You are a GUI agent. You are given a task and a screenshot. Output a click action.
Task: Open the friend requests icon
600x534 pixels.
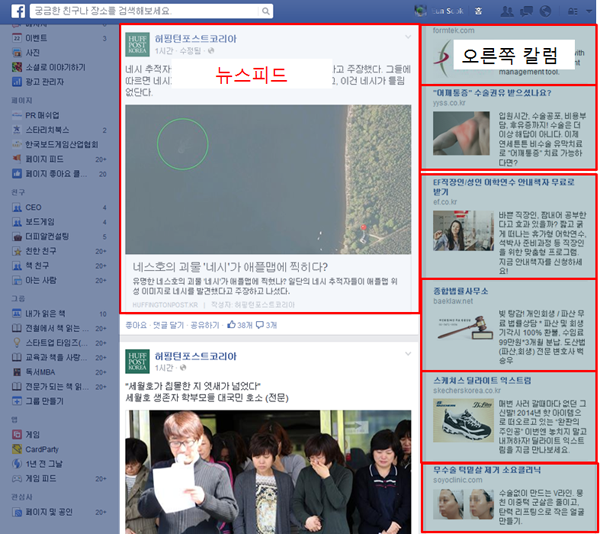tap(507, 11)
